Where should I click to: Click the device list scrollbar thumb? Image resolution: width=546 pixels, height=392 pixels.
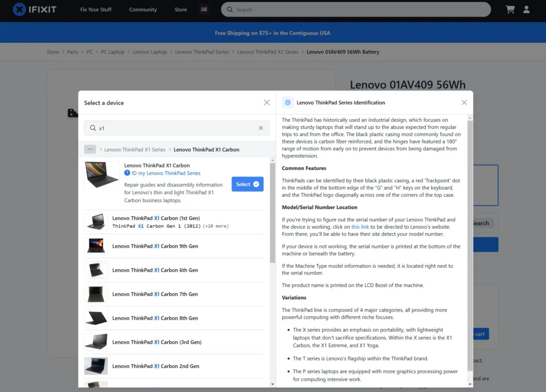pyautogui.click(x=272, y=213)
